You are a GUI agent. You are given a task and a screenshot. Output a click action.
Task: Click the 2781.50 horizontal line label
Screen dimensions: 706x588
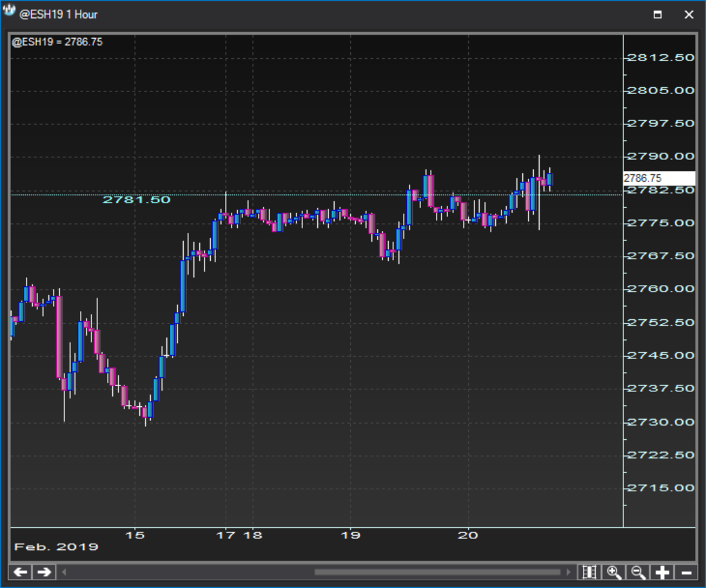click(137, 199)
